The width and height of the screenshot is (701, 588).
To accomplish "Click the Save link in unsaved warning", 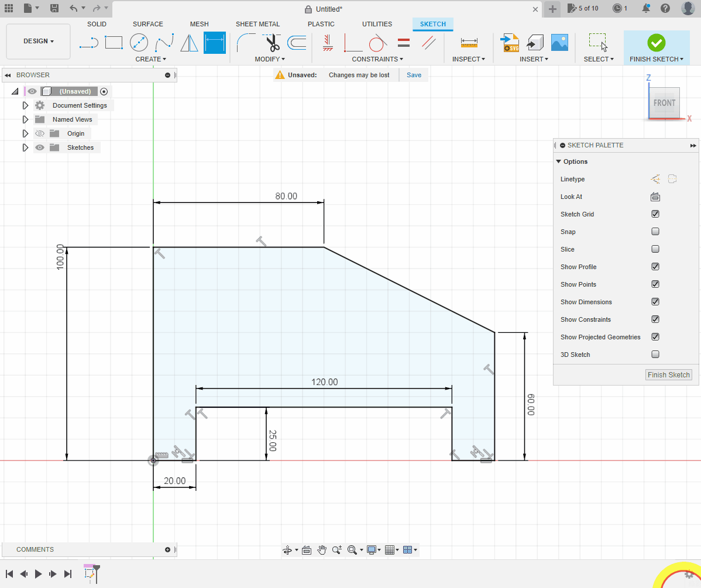I will pos(414,75).
